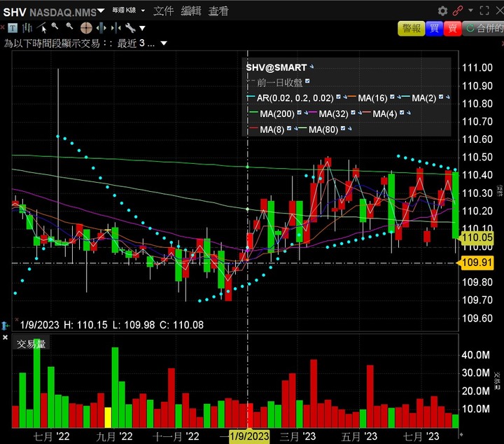Viewport: 504px width, 444px height.
Task: Toggle the crosshair tool
Action: pyautogui.click(x=86, y=28)
